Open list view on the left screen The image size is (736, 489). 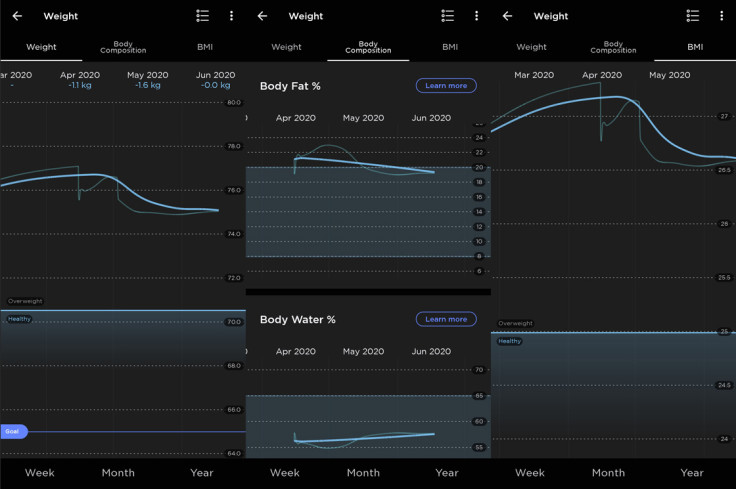coord(202,16)
